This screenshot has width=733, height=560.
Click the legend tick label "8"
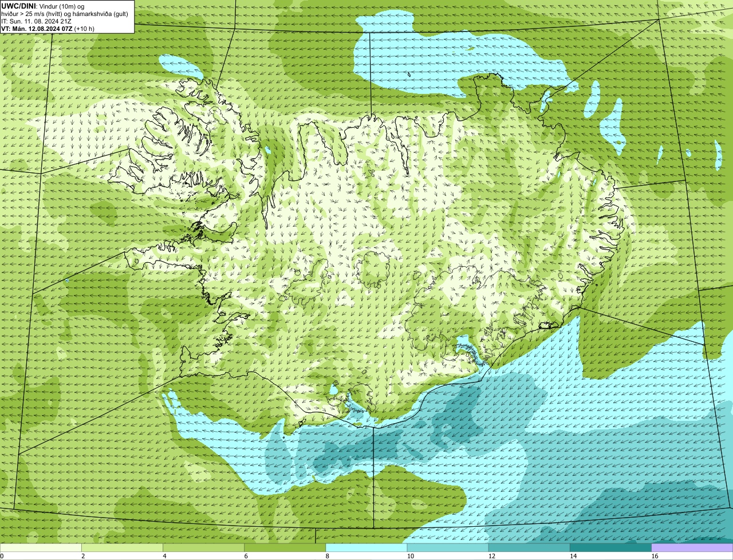[327, 556]
